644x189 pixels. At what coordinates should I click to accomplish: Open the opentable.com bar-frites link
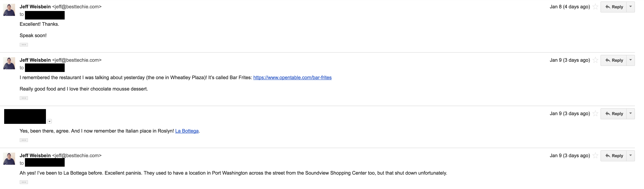point(292,78)
